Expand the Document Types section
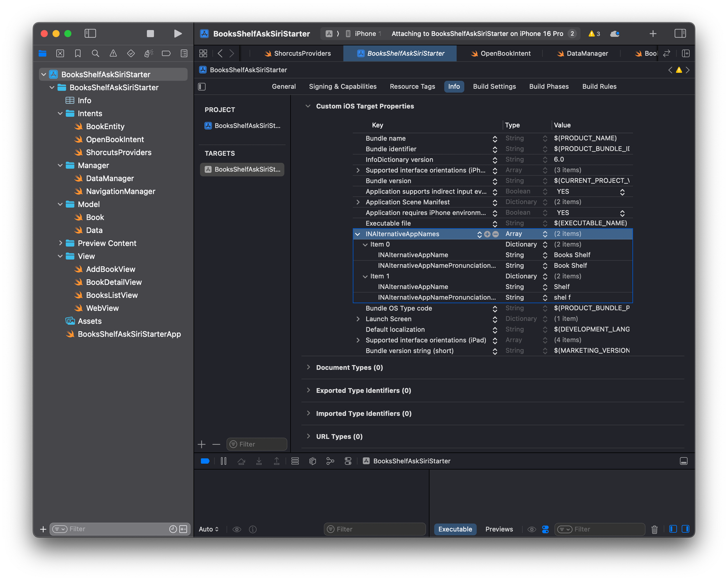728x581 pixels. [x=309, y=367]
